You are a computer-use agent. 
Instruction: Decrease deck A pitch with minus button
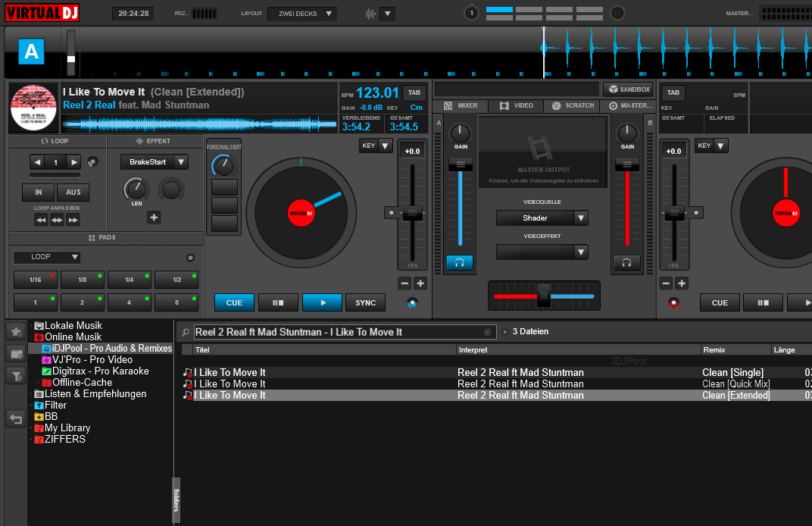pyautogui.click(x=405, y=283)
